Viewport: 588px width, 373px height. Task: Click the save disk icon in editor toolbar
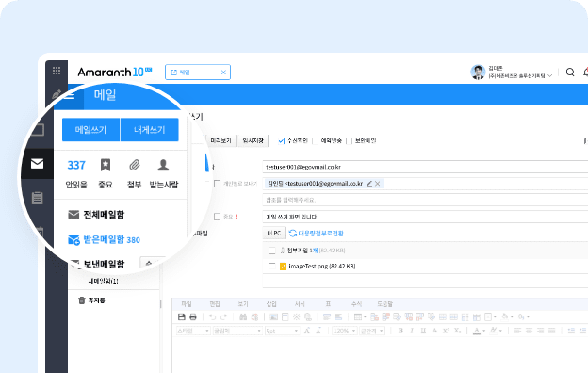click(x=182, y=317)
